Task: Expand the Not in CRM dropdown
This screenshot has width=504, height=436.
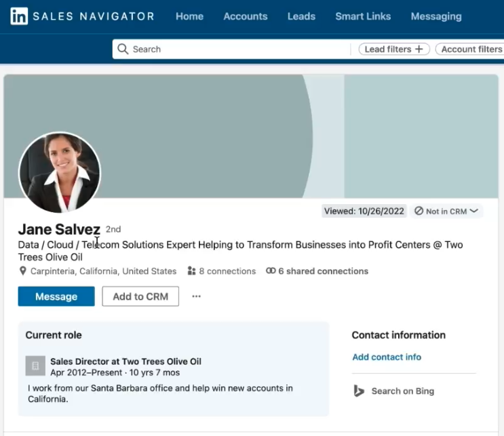Action: [447, 211]
